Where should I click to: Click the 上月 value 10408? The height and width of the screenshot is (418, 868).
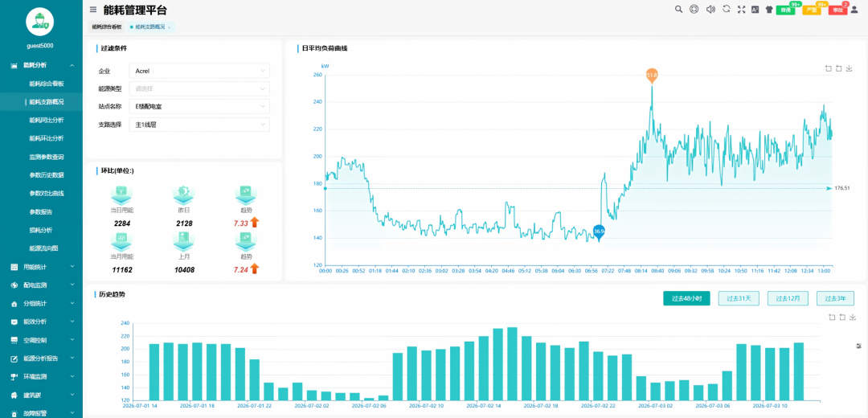184,269
